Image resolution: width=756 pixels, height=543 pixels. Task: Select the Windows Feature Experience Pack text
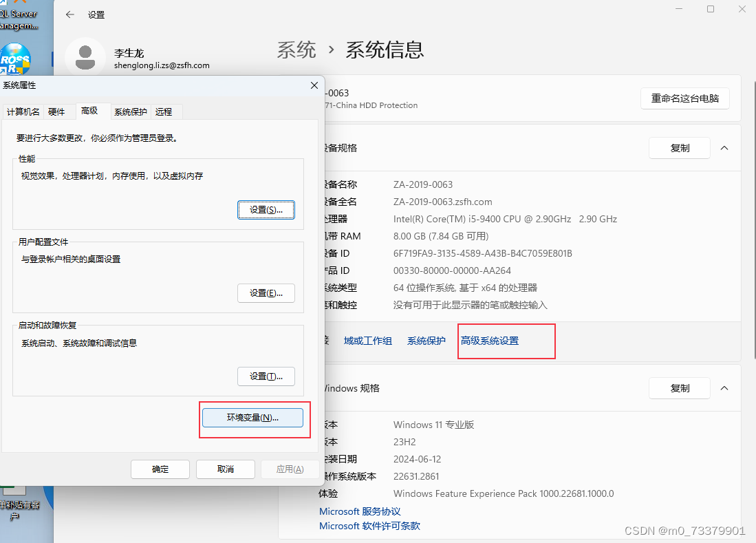click(x=504, y=493)
